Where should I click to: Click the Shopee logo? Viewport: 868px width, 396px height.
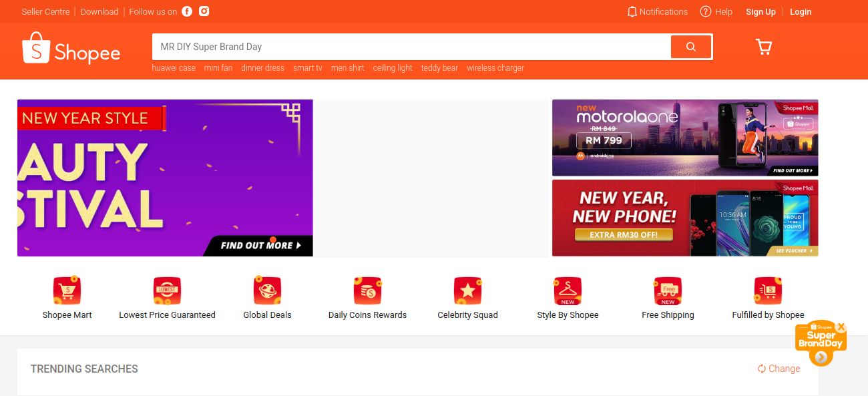click(x=71, y=49)
